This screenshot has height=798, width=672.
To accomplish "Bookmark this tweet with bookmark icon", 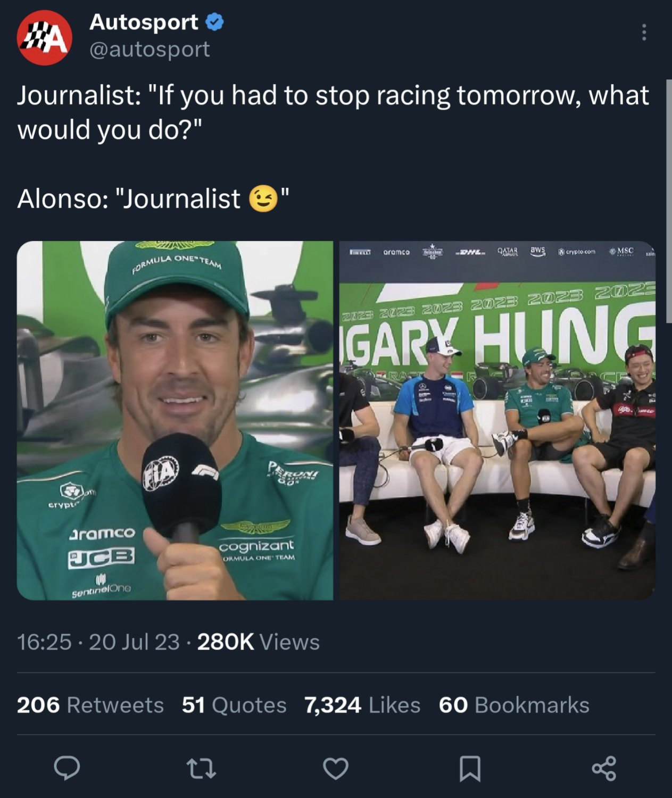I will [470, 769].
